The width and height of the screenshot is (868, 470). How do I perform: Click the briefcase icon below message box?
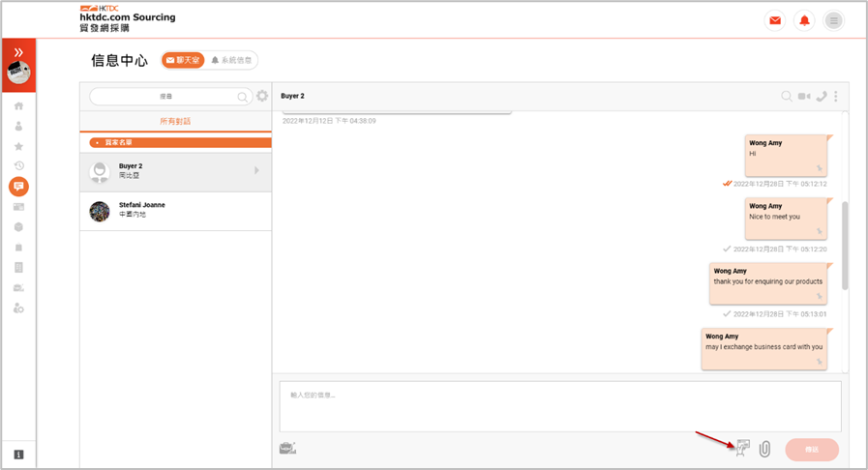click(287, 448)
